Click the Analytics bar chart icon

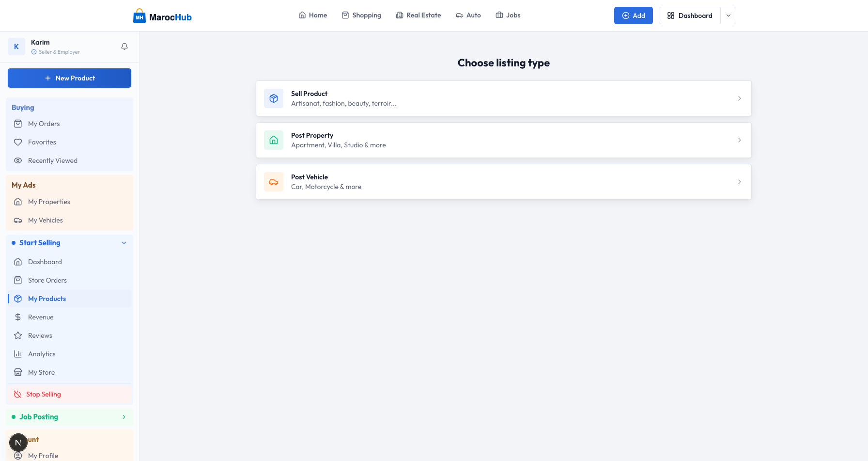18,354
